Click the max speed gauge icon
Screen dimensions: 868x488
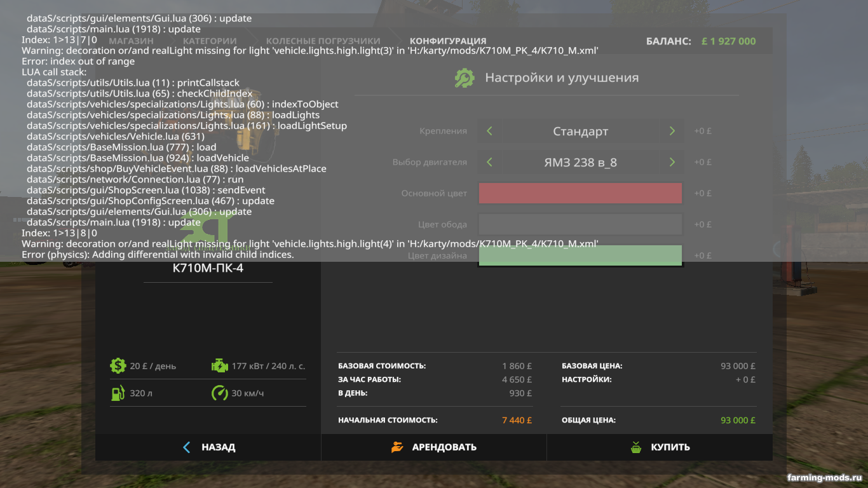click(x=219, y=393)
